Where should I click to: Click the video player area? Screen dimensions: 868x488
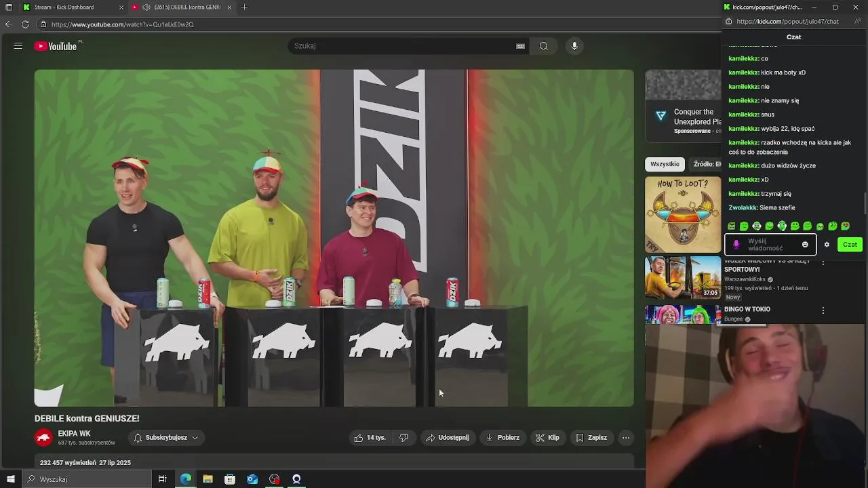pos(334,238)
